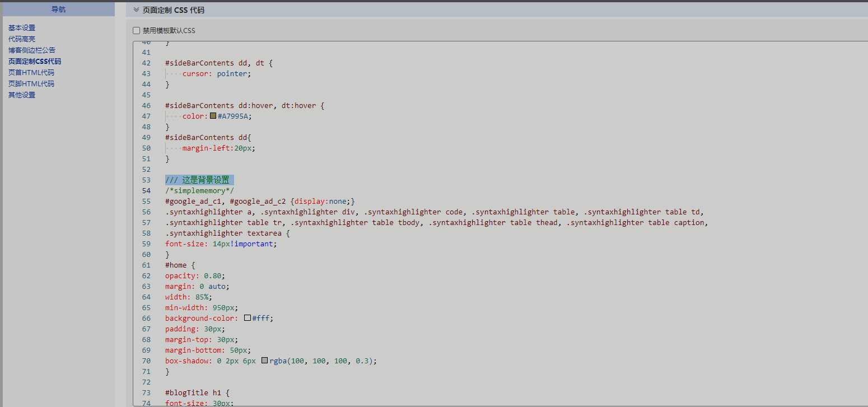The width and height of the screenshot is (868, 407).
Task: Click the 'width: 85%;' line
Action: click(189, 297)
